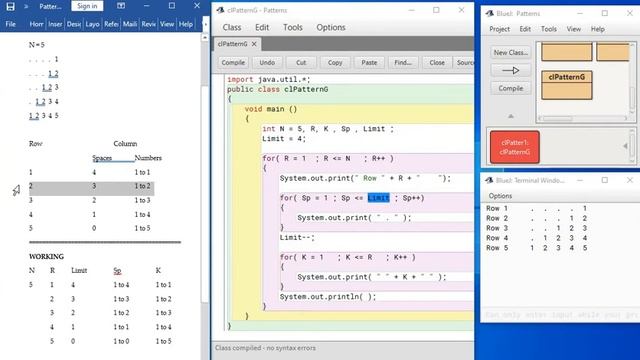This screenshot has height=360, width=640.
Task: Open the File tab in Word
Action: pos(11,24)
